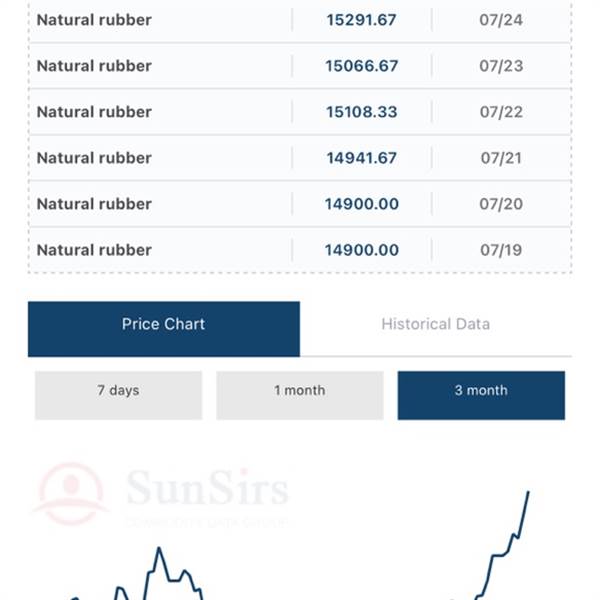Click the chart's latest peak point

pyautogui.click(x=528, y=492)
